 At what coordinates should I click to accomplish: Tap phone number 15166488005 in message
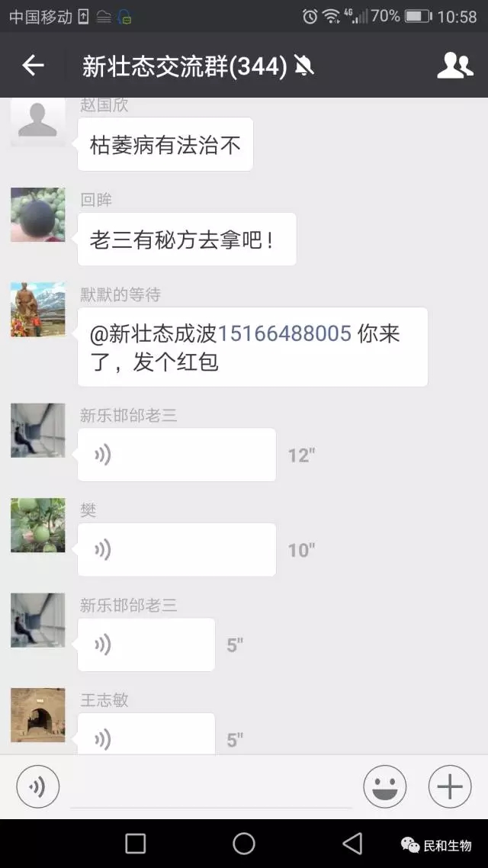point(284,334)
